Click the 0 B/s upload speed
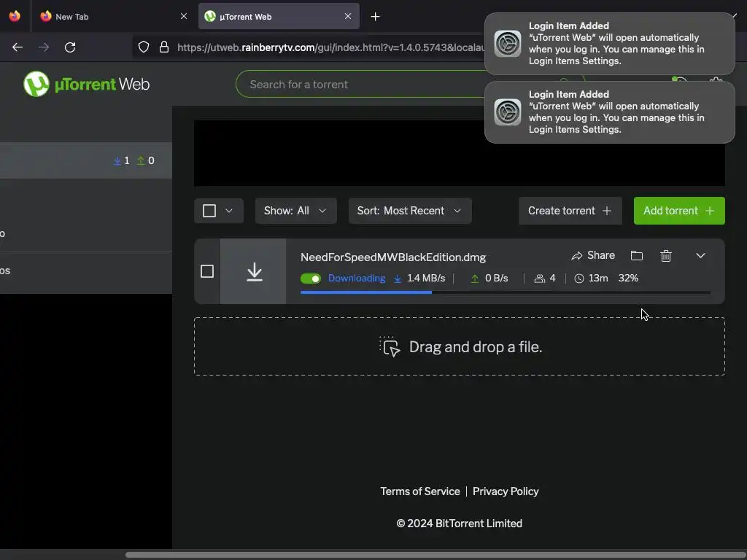Screen dimensions: 747x560 click(x=496, y=278)
